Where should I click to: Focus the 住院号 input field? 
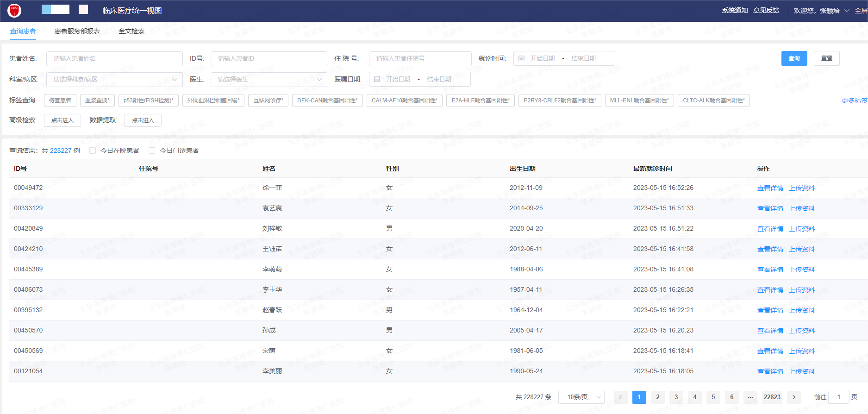tap(420, 58)
